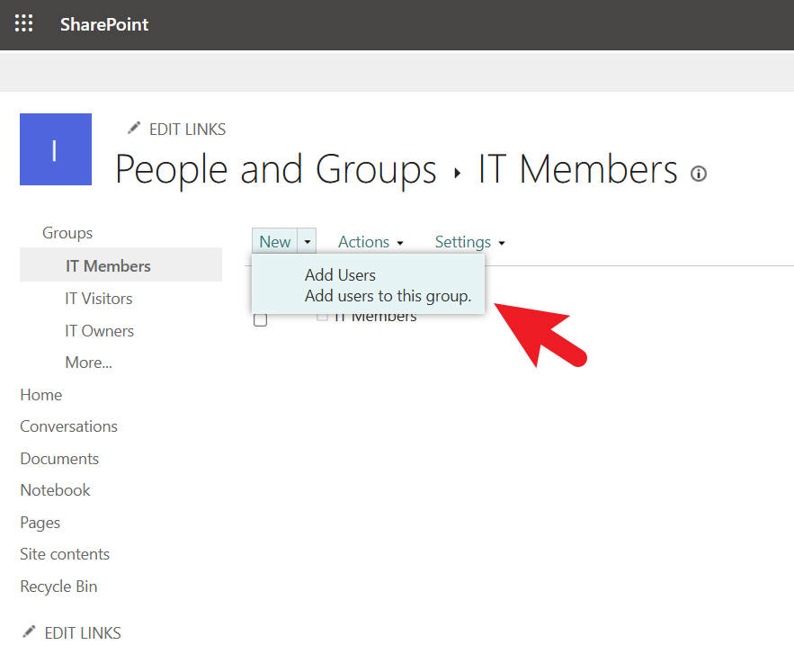Image resolution: width=794 pixels, height=672 pixels.
Task: Open the Groups heading in left navigation
Action: click(67, 233)
